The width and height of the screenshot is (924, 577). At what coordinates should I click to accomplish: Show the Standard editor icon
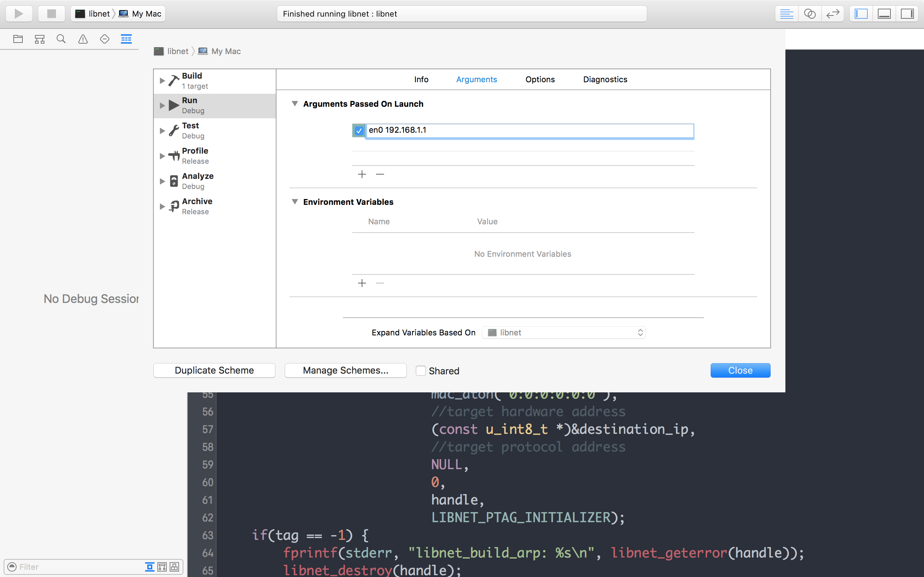coord(786,14)
